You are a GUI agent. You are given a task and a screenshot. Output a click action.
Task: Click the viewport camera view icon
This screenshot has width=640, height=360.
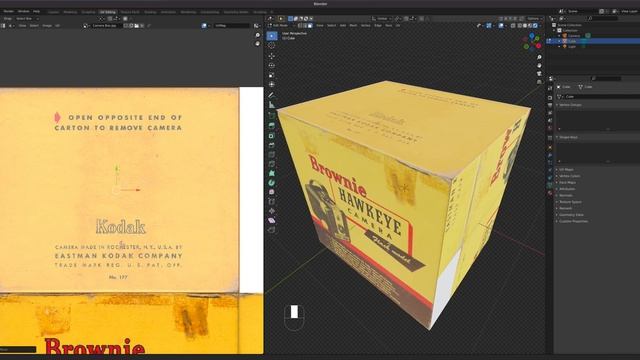pyautogui.click(x=539, y=74)
